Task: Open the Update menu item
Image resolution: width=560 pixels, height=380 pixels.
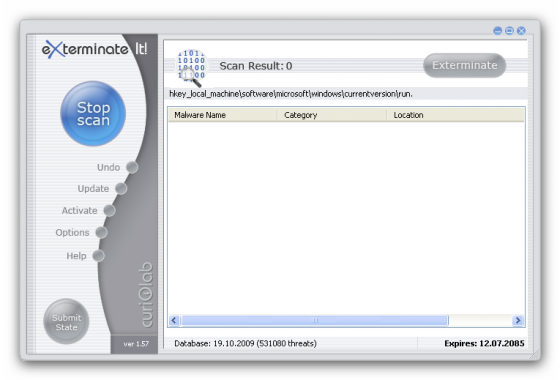Action: (93, 189)
